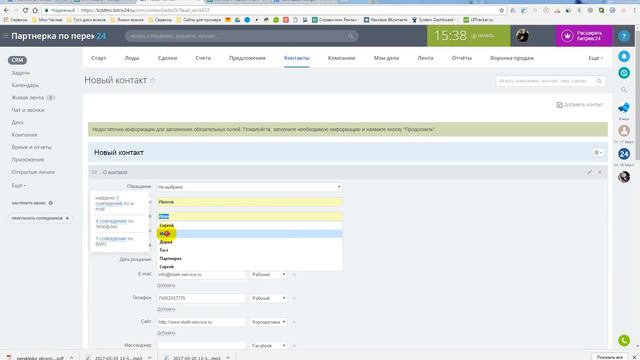
Task: Open Живая лента in left sidebar
Action: point(28,98)
